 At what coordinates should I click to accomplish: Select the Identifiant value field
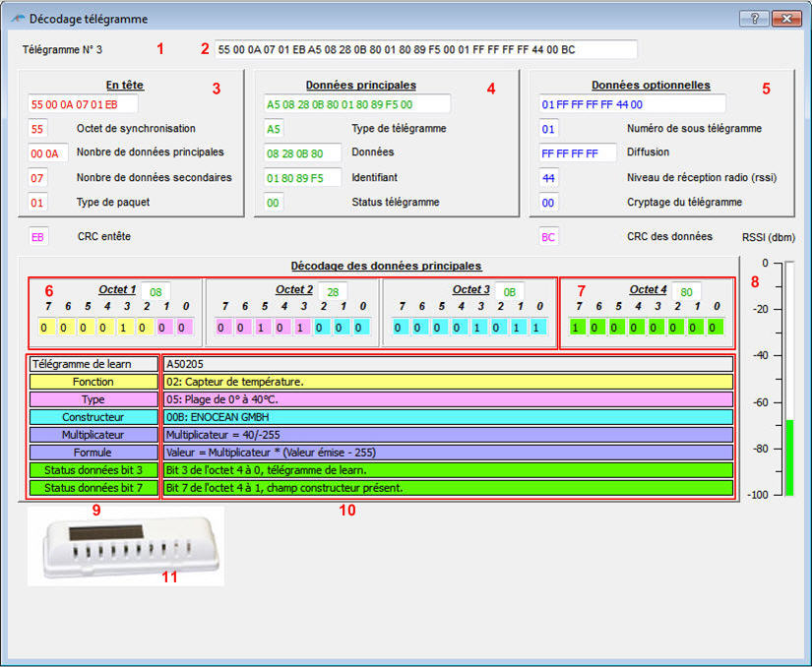[x=302, y=178]
